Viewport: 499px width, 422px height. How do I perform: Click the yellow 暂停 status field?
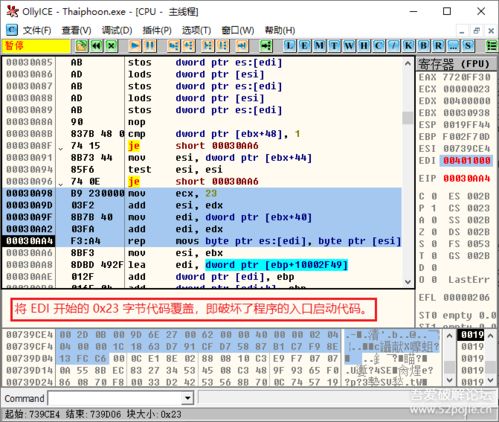36,46
